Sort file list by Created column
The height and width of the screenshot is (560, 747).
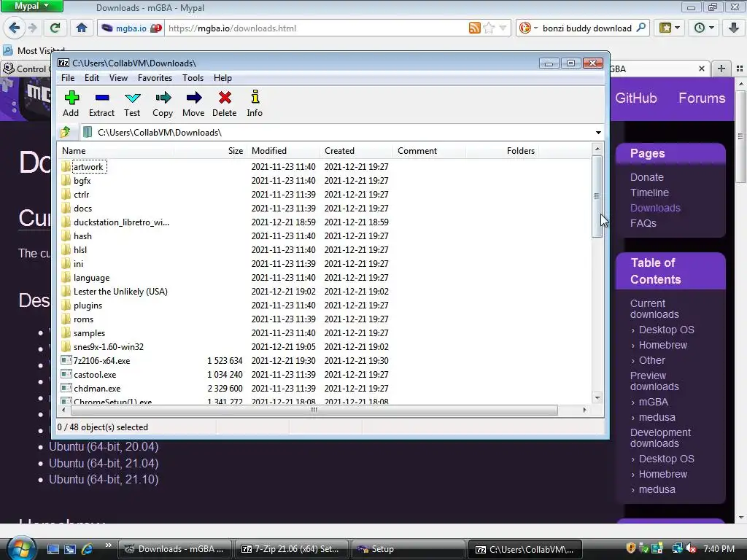[x=356, y=150]
